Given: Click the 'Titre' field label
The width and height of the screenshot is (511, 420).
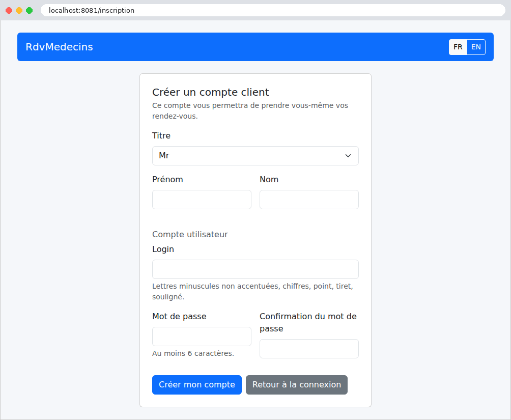Looking at the screenshot, I should [x=161, y=135].
